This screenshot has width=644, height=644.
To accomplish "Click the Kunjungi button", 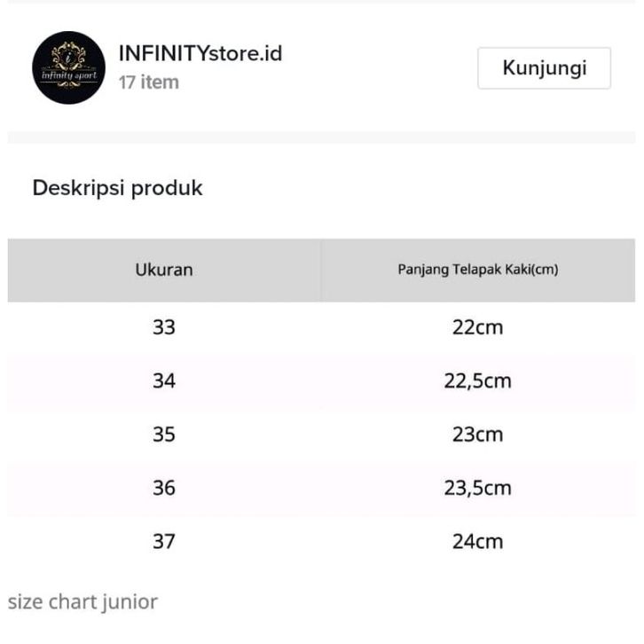I will tap(544, 68).
